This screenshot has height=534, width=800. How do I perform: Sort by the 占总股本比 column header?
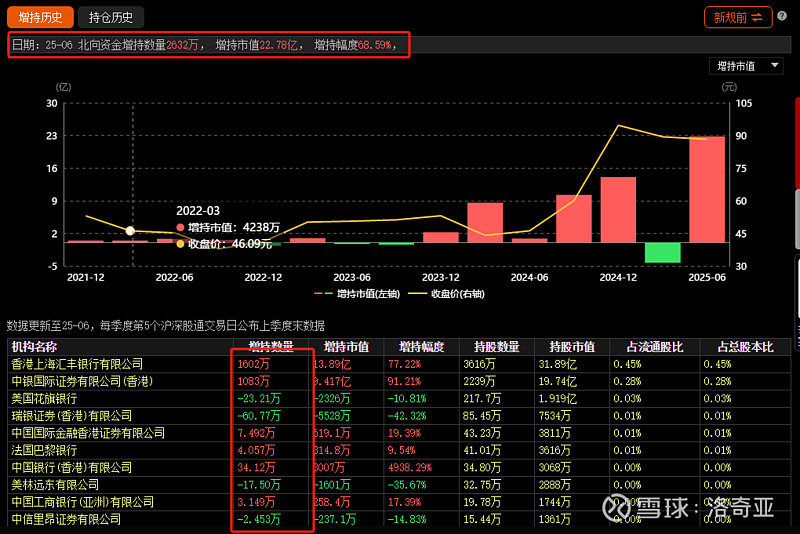[x=745, y=347]
